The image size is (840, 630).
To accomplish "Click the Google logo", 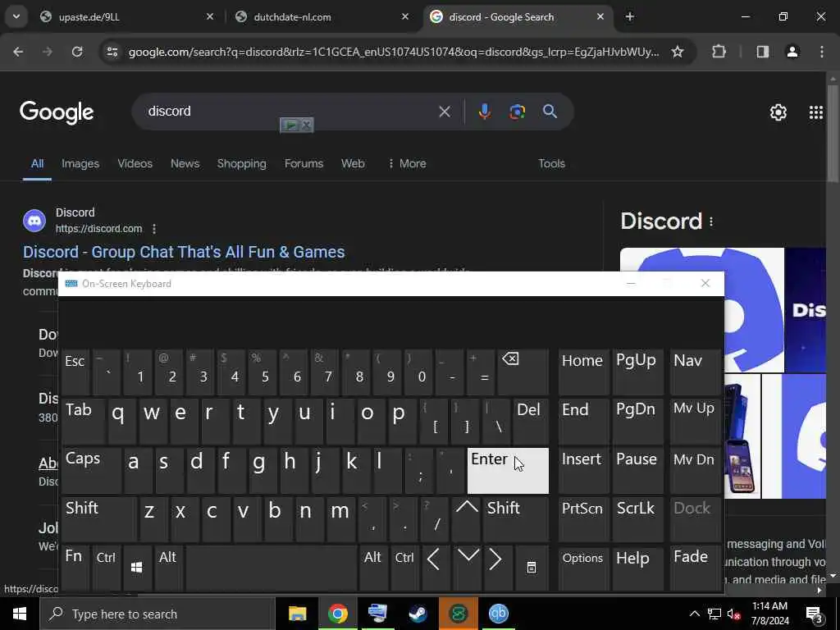I will (x=57, y=112).
